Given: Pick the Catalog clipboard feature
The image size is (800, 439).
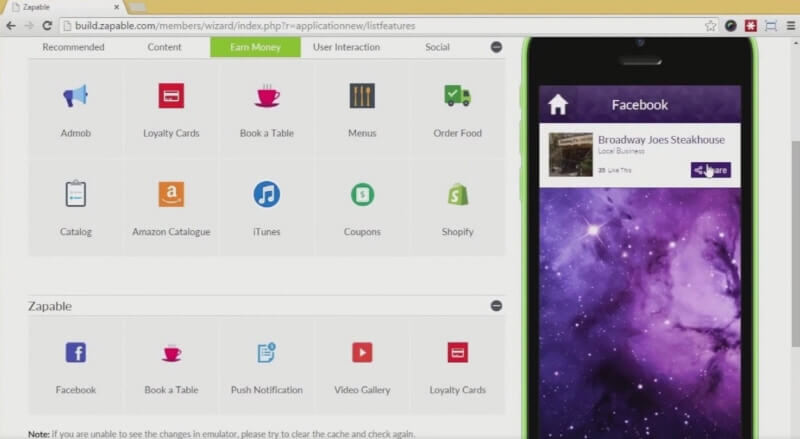Looking at the screenshot, I should tap(76, 193).
